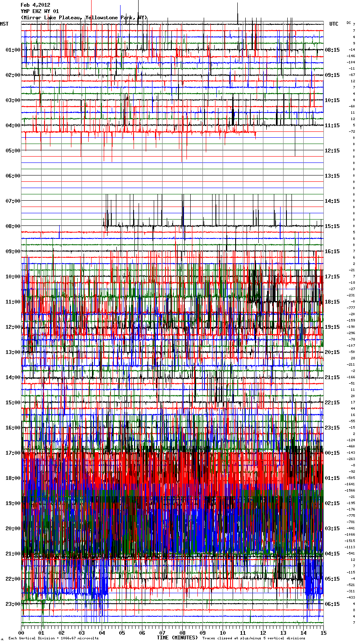
Task: Click the DC offset value "-1566"
Action: [350, 490]
